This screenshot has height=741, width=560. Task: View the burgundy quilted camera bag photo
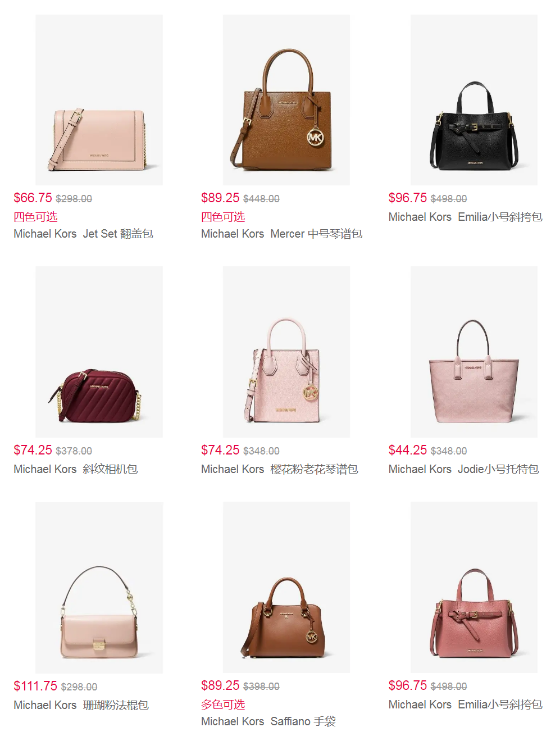[99, 352]
